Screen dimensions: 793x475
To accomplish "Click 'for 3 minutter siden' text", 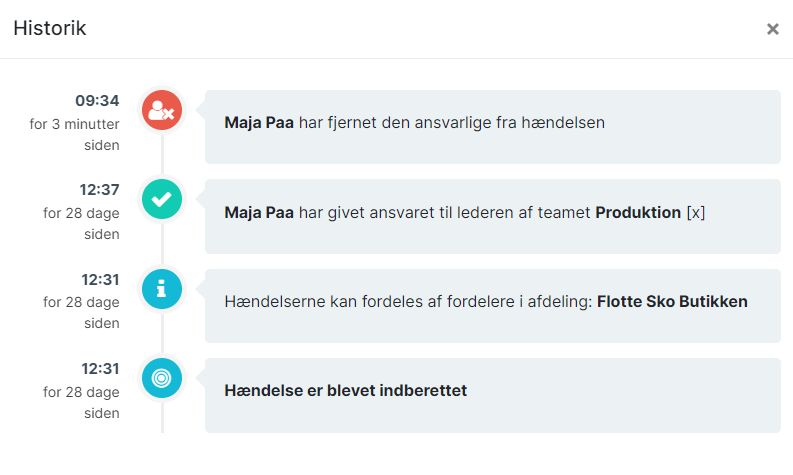I will coord(74,135).
